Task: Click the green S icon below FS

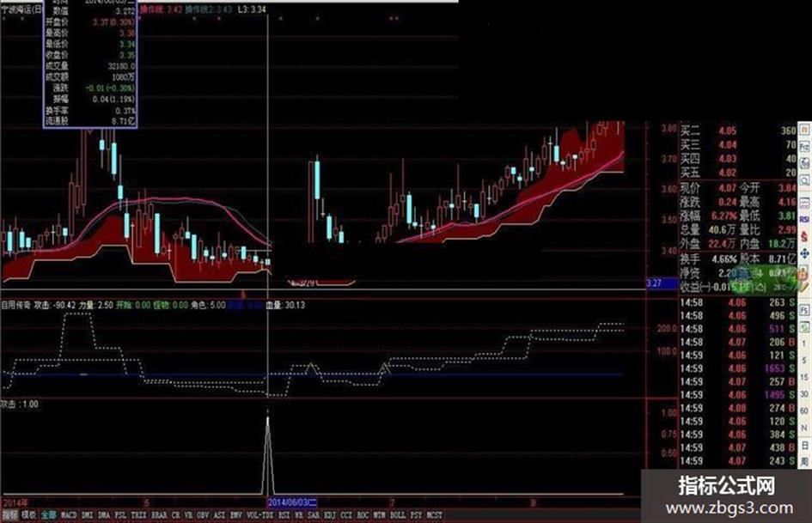Action: click(x=804, y=327)
